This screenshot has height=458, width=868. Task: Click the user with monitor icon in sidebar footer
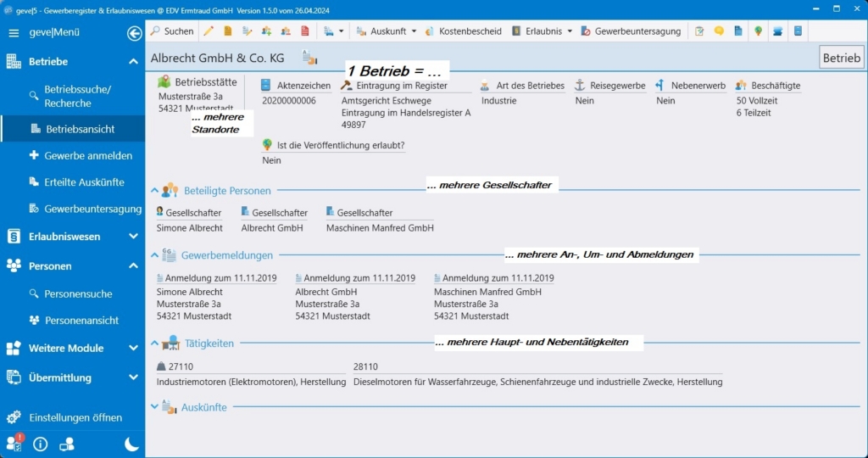(x=66, y=444)
